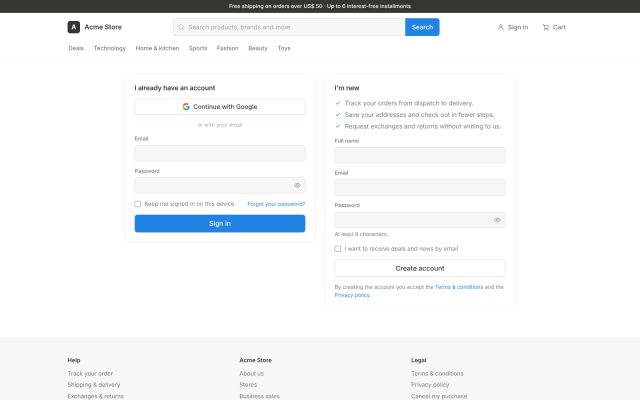Click the 'I'm new' heading
The width and height of the screenshot is (640, 400).
click(x=347, y=88)
